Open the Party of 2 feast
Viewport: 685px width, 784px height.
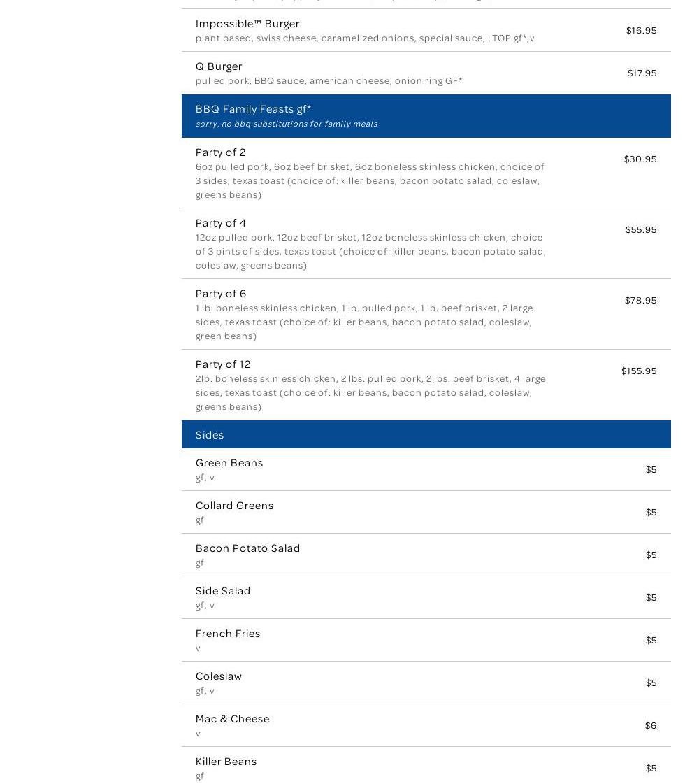coord(221,152)
